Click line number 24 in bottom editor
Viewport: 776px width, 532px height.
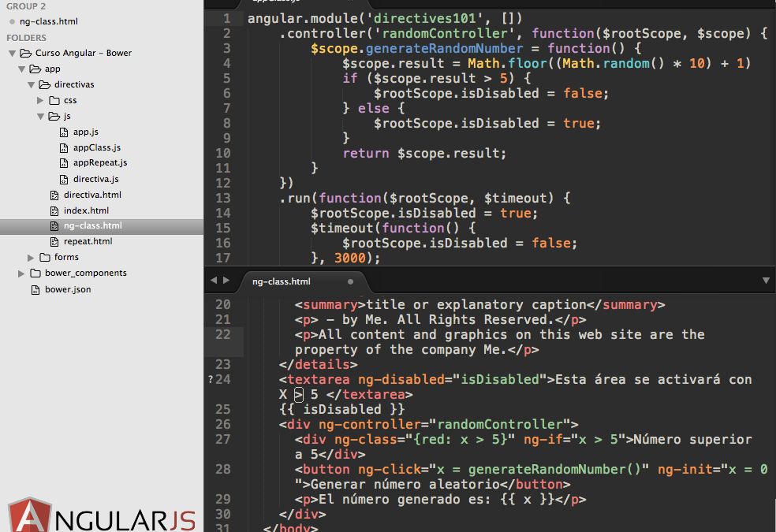222,380
